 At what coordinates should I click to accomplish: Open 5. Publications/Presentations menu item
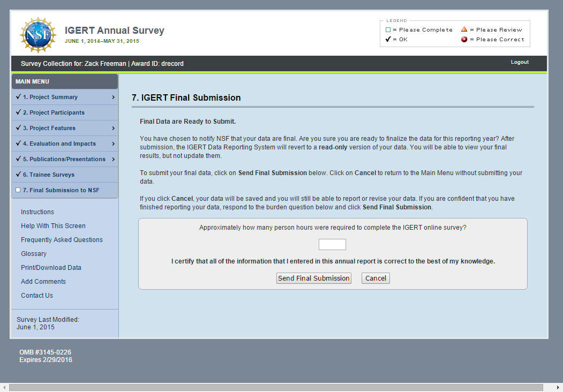click(64, 159)
